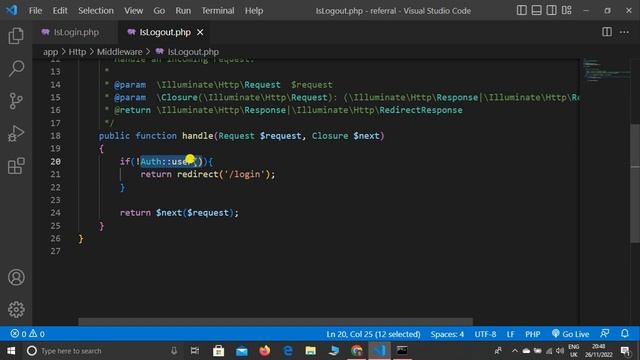Expand the IsLogout.php breadcrumb

pos(187,52)
